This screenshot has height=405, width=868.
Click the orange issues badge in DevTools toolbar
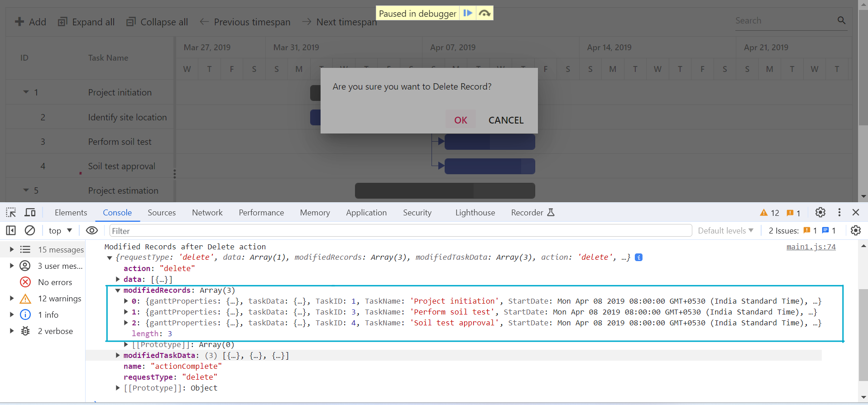(x=793, y=213)
